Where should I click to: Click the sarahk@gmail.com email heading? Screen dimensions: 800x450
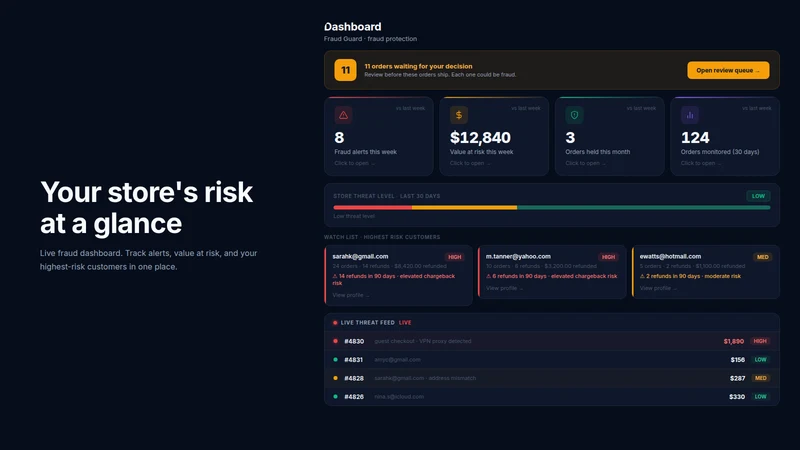[x=360, y=257]
